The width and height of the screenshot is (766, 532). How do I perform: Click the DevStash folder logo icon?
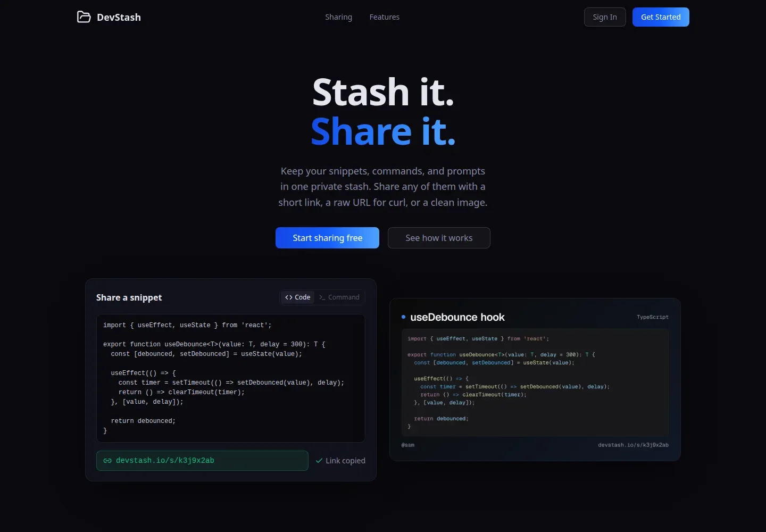pos(84,17)
